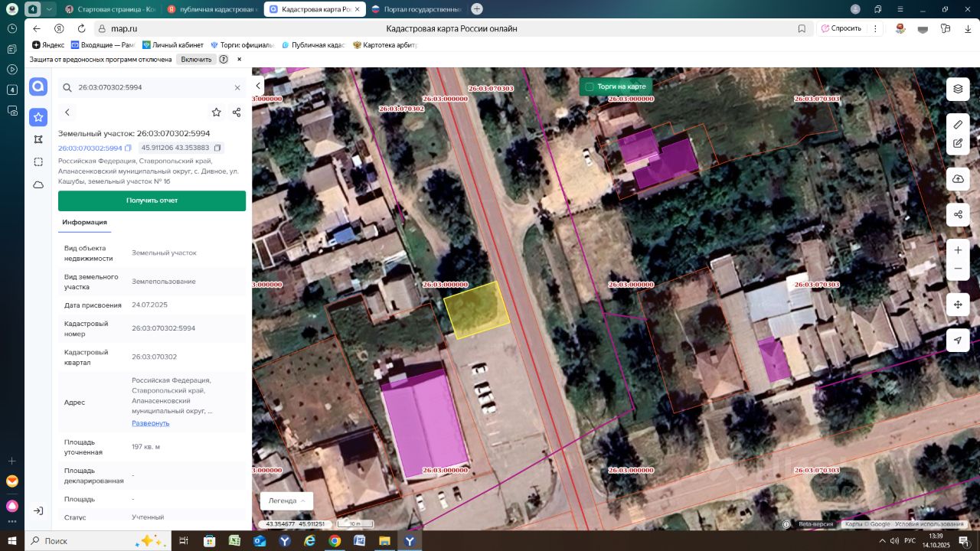Open the Торги bookmark
The image size is (980, 551).
[242, 45]
